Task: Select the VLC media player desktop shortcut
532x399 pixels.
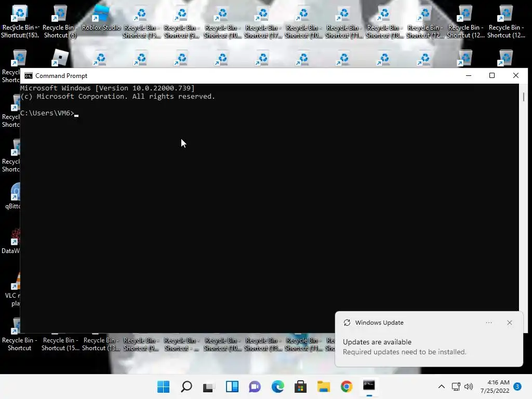Action: tap(13, 289)
